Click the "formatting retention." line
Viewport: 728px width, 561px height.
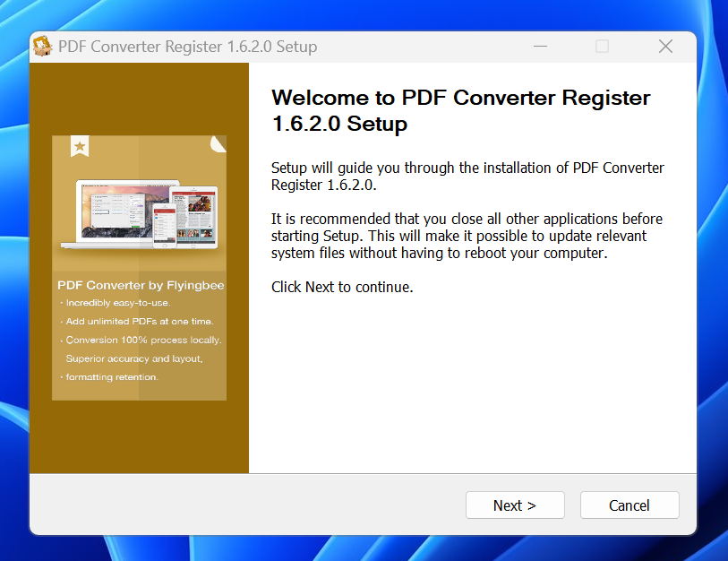[112, 377]
